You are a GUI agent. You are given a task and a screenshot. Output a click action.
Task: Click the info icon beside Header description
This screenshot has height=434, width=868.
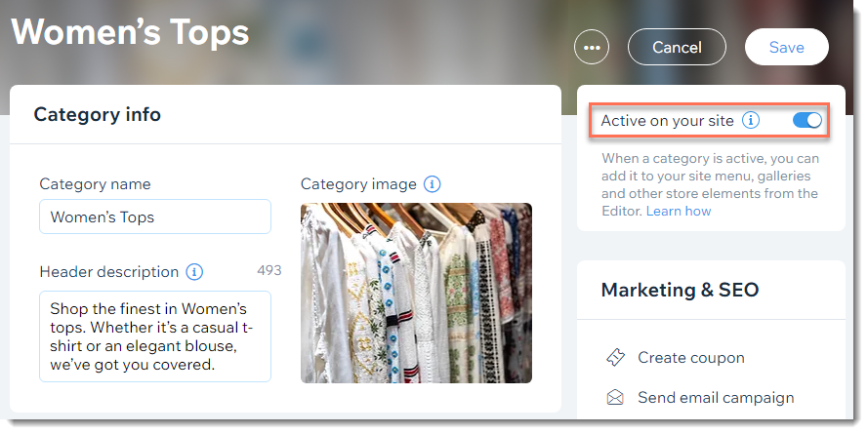194,272
